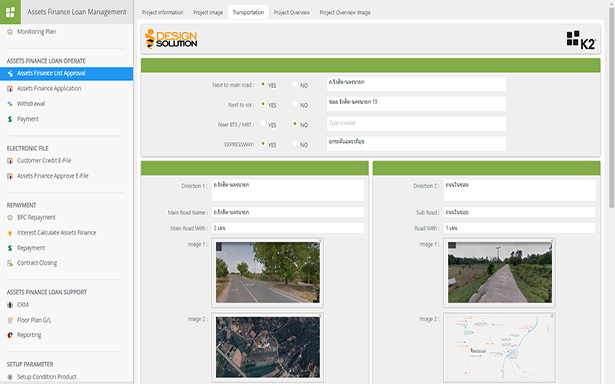Click the Near BTS / MRT value field

pos(417,124)
